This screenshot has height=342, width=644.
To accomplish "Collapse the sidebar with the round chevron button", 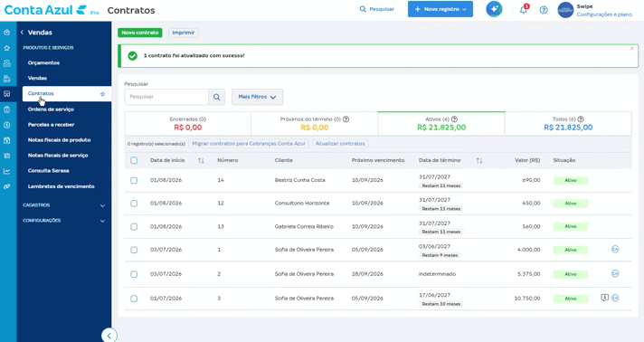I will point(109,336).
